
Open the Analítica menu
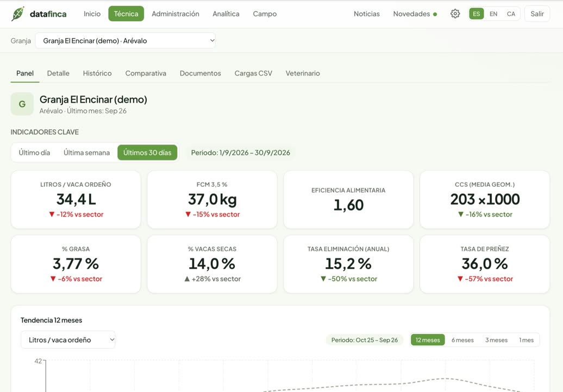click(x=226, y=14)
